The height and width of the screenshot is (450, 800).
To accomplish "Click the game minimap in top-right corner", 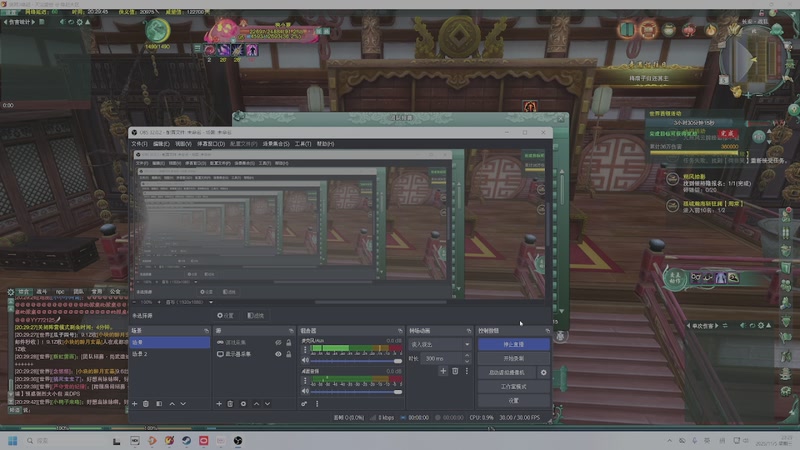I will [x=754, y=60].
